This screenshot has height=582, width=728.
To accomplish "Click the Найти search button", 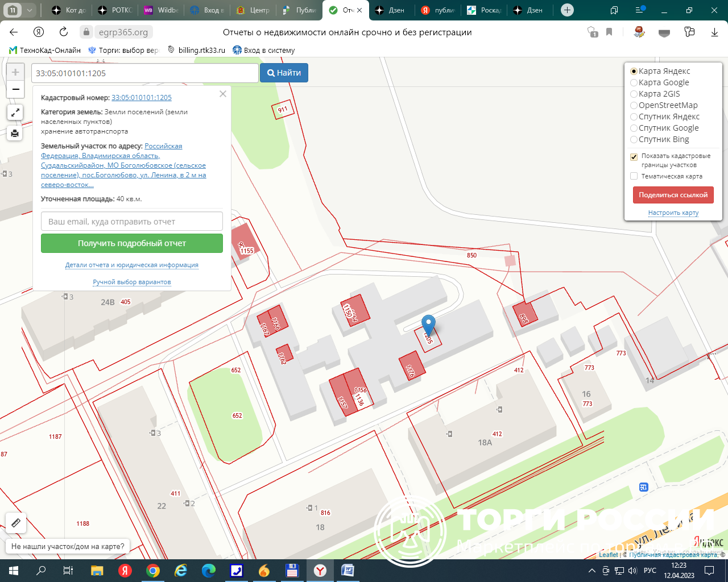I will (x=284, y=73).
